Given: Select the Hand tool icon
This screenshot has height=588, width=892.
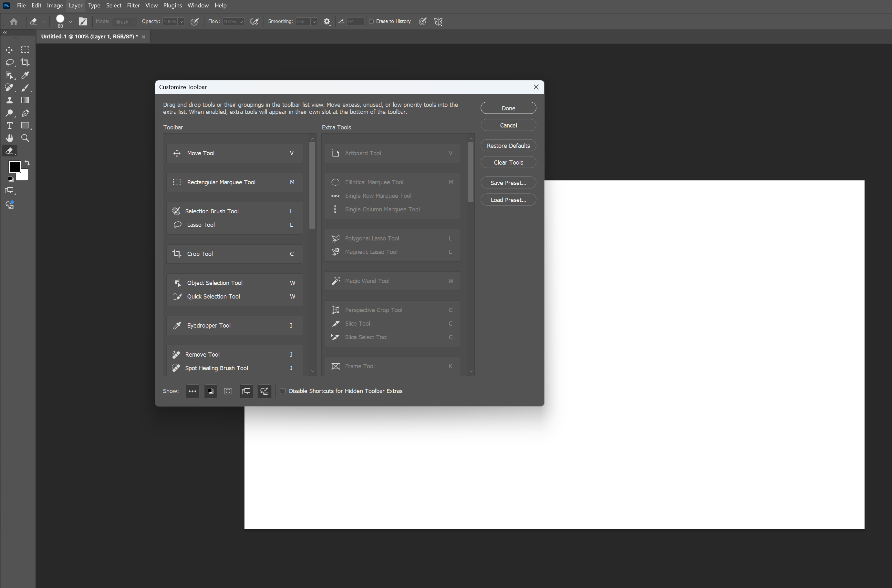Looking at the screenshot, I should pyautogui.click(x=9, y=138).
